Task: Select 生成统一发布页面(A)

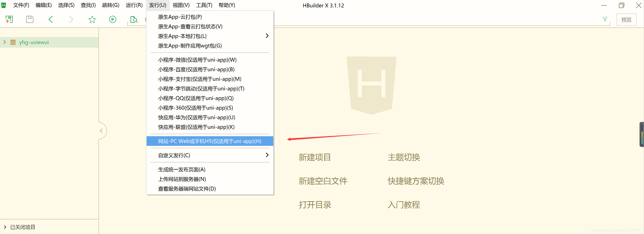Action: pos(210,169)
